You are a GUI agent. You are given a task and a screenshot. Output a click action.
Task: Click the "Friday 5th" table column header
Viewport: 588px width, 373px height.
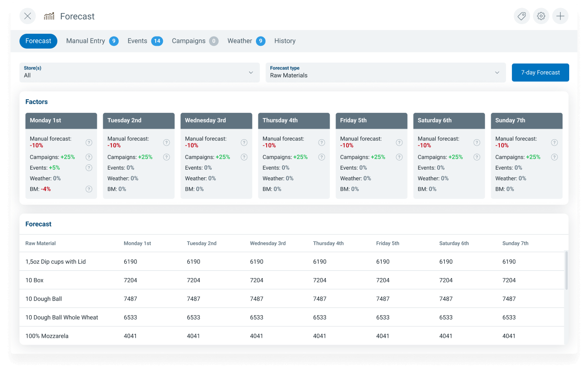tap(388, 243)
